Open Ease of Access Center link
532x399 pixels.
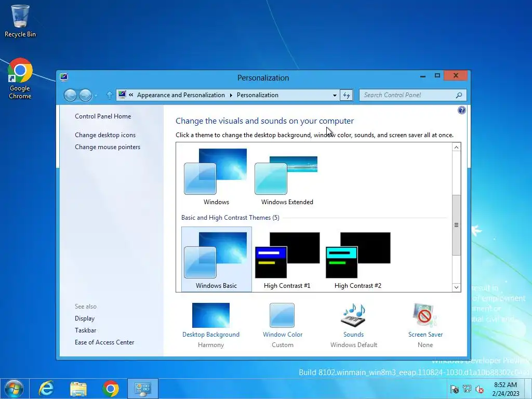coord(104,342)
